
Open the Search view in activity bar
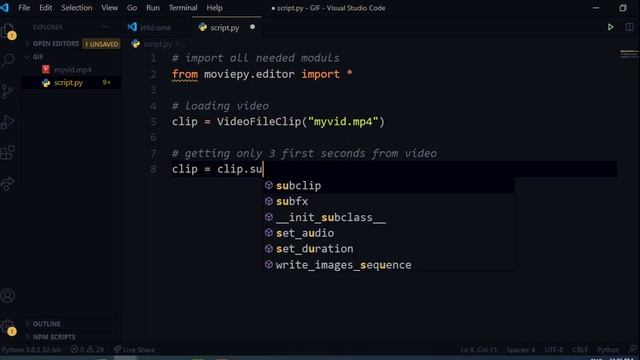pos(8,61)
